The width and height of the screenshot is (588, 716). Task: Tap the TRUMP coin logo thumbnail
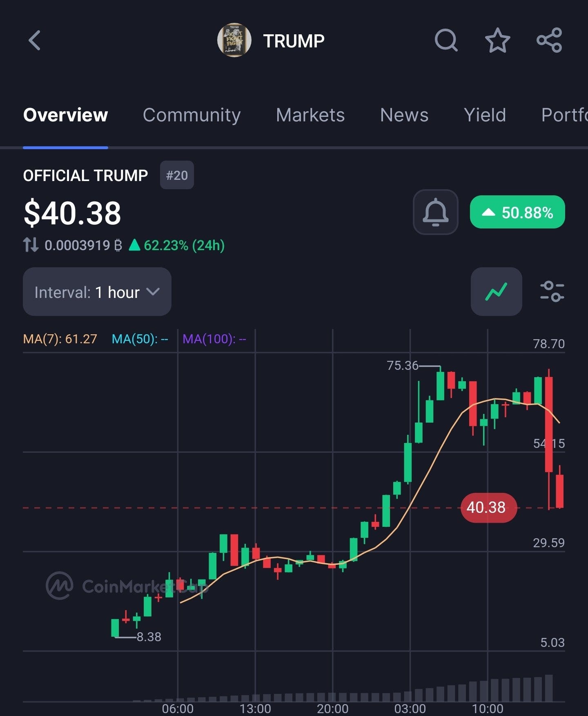tap(234, 40)
